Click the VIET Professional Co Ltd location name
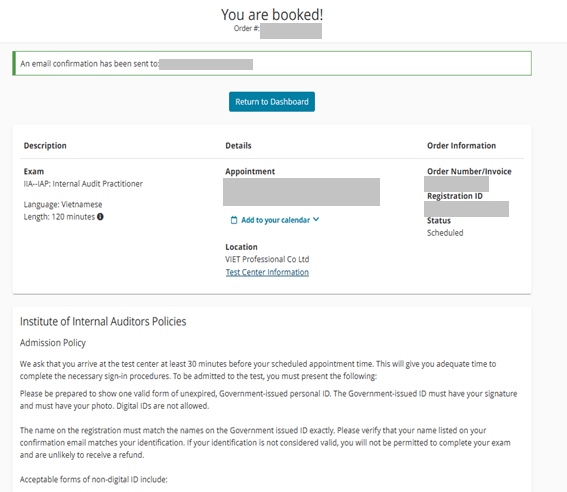The height and width of the screenshot is (492, 567). click(x=267, y=259)
